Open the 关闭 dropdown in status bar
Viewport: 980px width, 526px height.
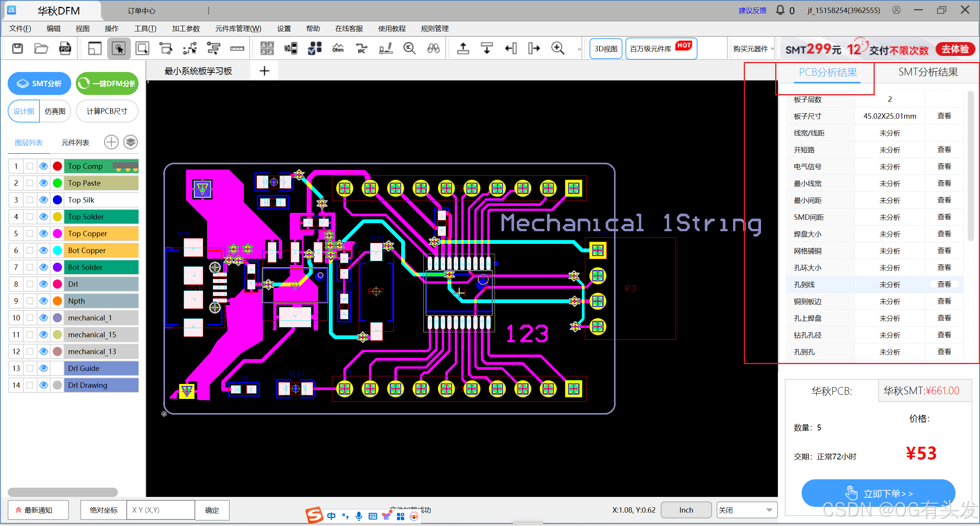click(746, 510)
